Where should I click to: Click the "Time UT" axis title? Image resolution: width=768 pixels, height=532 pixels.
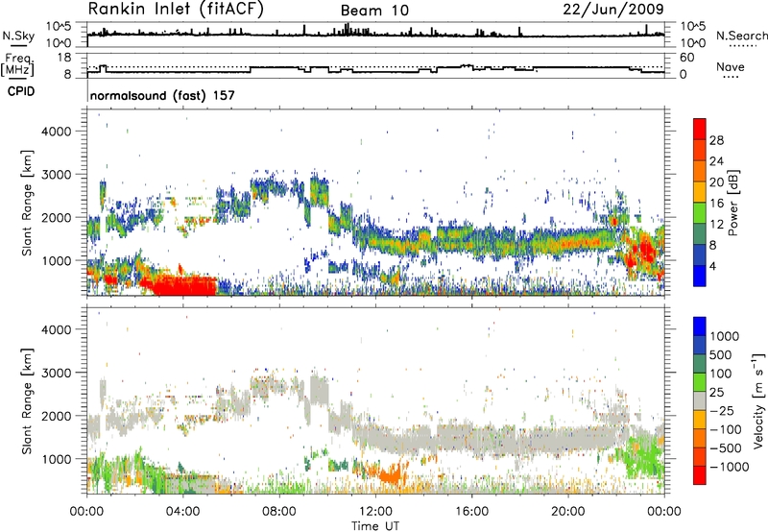pos(375,526)
